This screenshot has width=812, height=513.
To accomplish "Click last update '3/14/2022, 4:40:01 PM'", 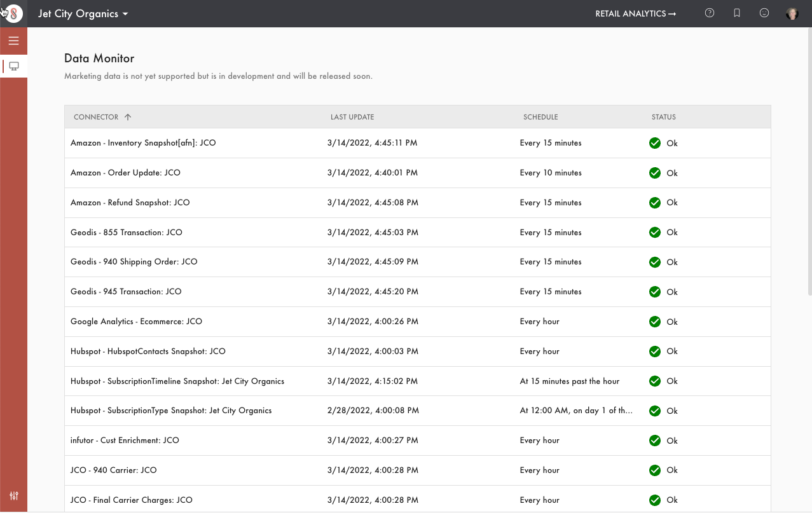I will click(373, 173).
